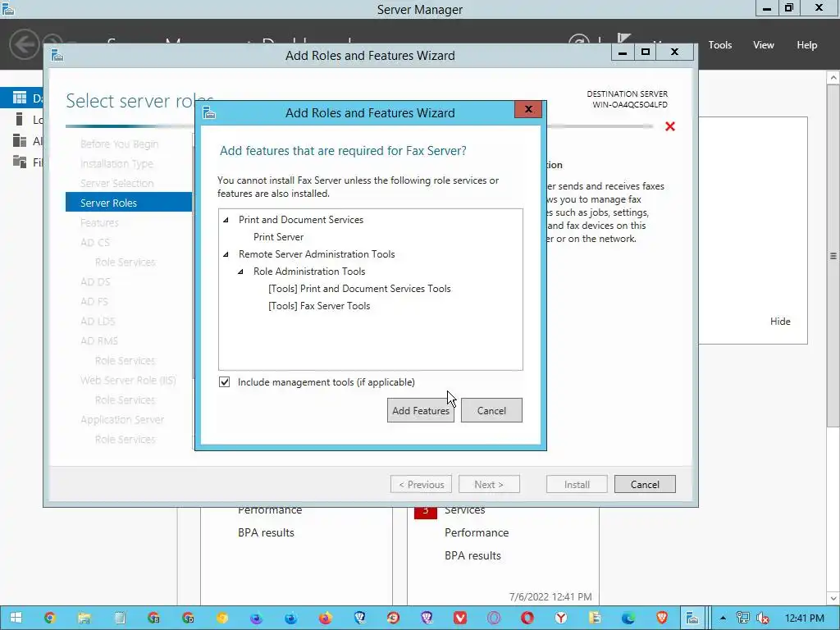
Task: Click Server Manager vertical scrollbar thumb
Action: point(833,256)
